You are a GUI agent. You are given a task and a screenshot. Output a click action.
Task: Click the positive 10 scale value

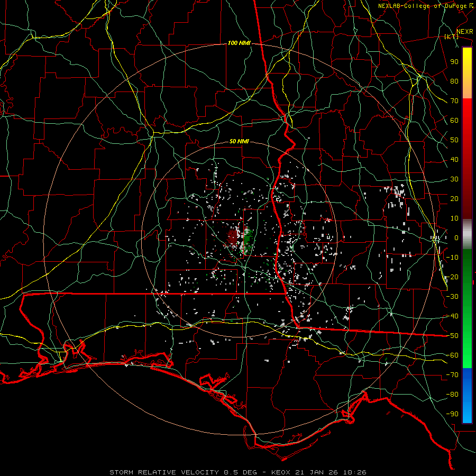click(x=454, y=218)
